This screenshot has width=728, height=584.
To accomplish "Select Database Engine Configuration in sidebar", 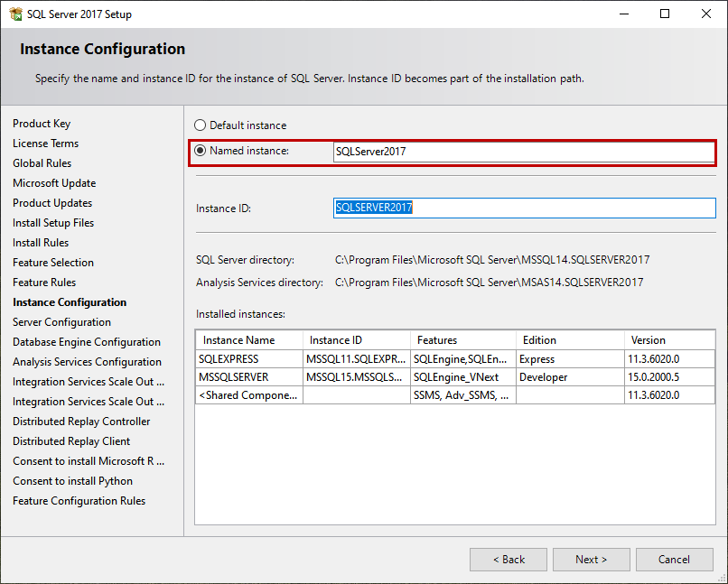I will coord(87,342).
